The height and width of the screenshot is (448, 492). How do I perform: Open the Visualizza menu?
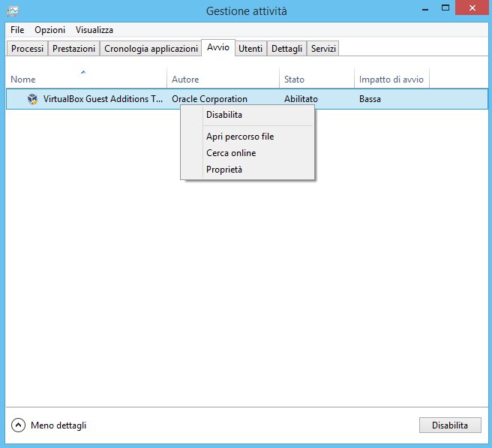[94, 30]
